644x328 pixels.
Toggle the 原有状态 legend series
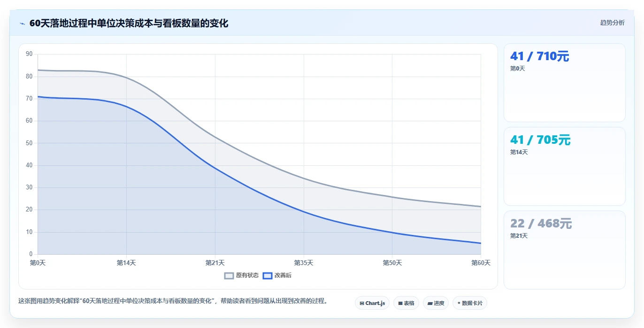point(242,275)
